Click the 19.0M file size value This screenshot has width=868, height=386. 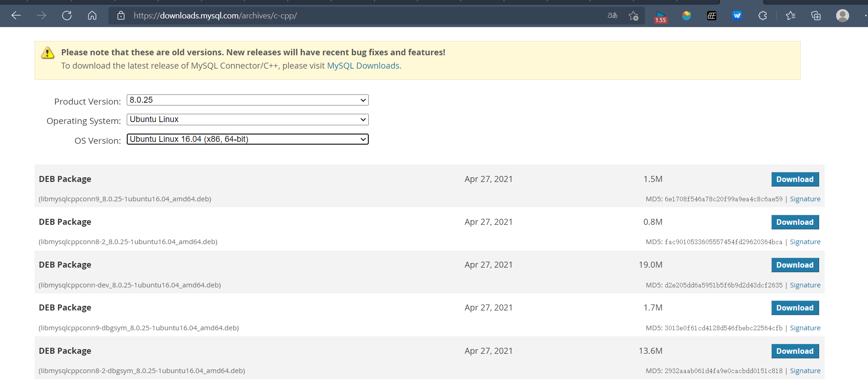pos(650,265)
